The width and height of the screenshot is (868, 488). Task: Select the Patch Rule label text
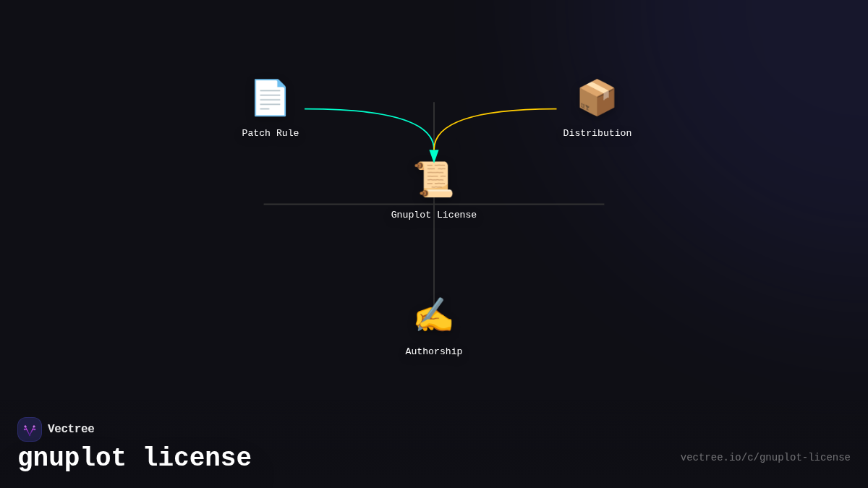point(271,132)
